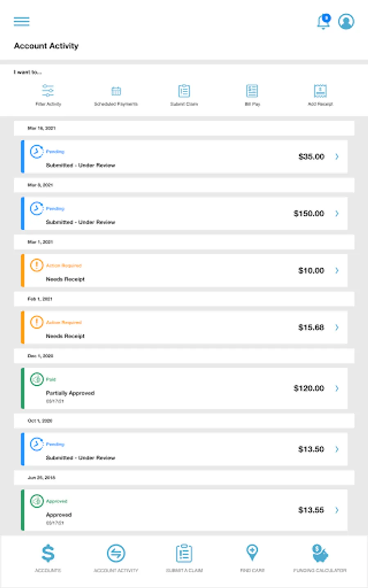Open the user profile icon
This screenshot has height=588, width=368.
346,22
